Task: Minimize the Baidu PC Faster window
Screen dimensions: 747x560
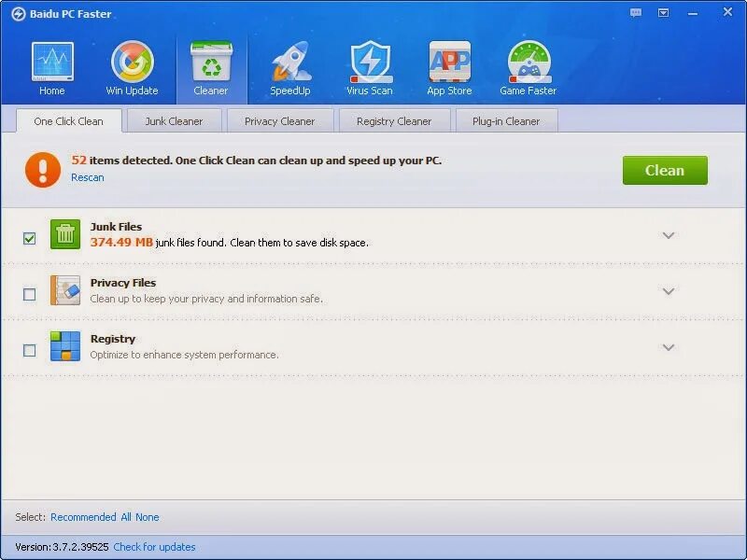Action: click(693, 13)
